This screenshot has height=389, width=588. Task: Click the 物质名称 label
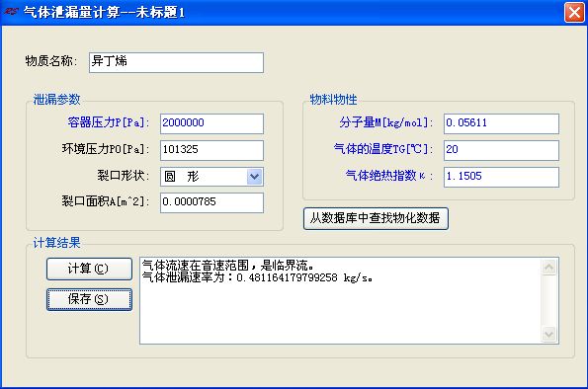point(51,61)
